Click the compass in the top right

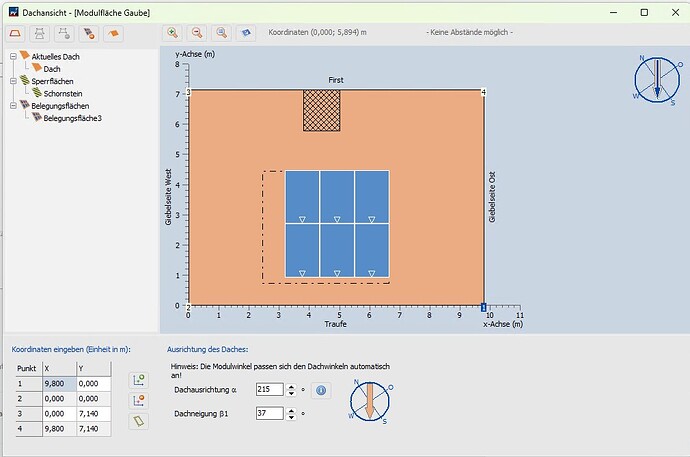point(657,80)
